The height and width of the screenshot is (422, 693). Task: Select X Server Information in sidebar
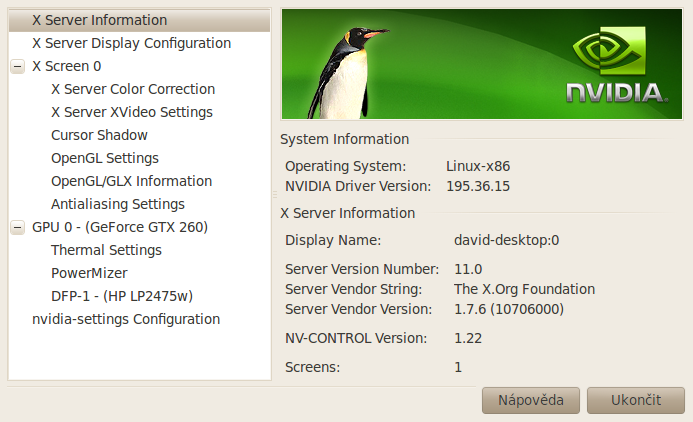tap(139, 20)
